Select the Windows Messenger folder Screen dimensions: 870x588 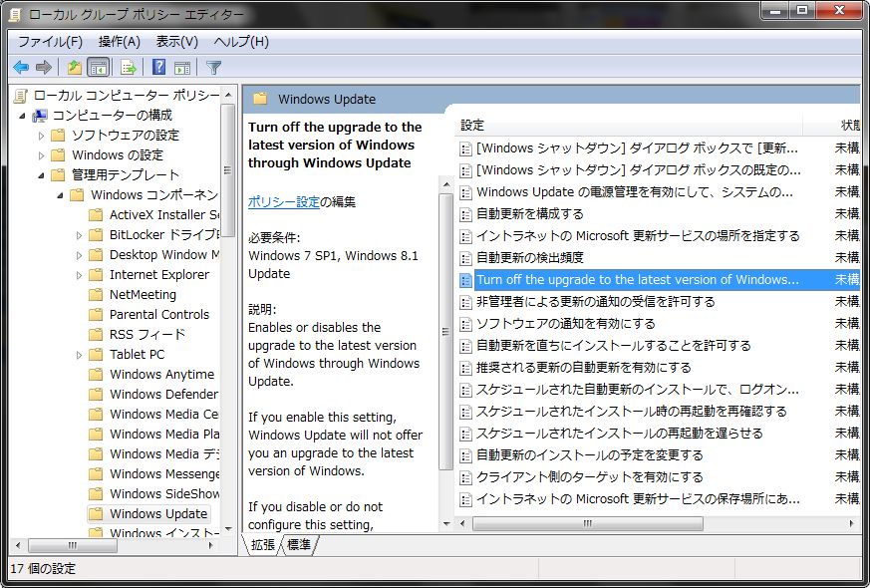(x=164, y=474)
